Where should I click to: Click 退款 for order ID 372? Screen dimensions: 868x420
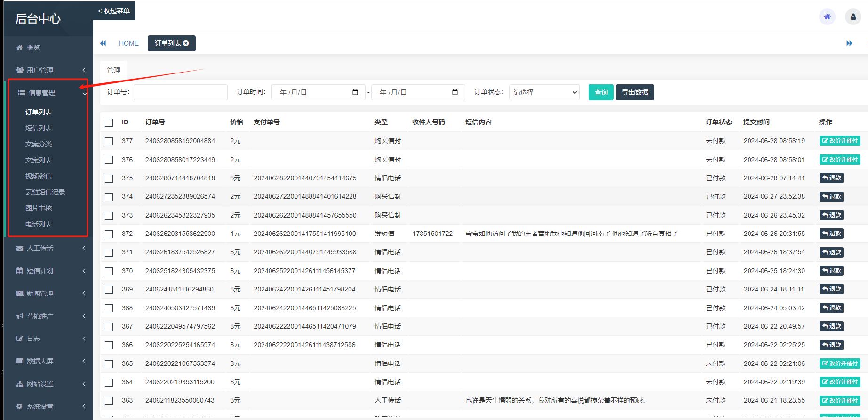tap(831, 234)
